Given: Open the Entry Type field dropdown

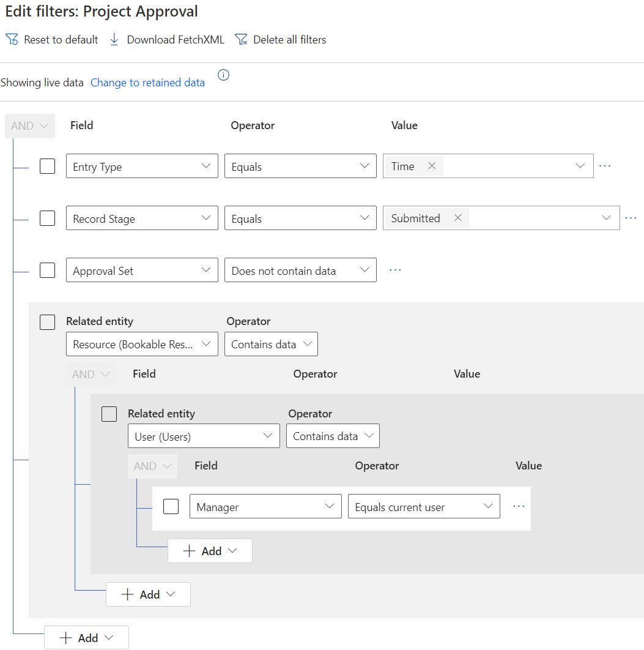Looking at the screenshot, I should pyautogui.click(x=142, y=166).
